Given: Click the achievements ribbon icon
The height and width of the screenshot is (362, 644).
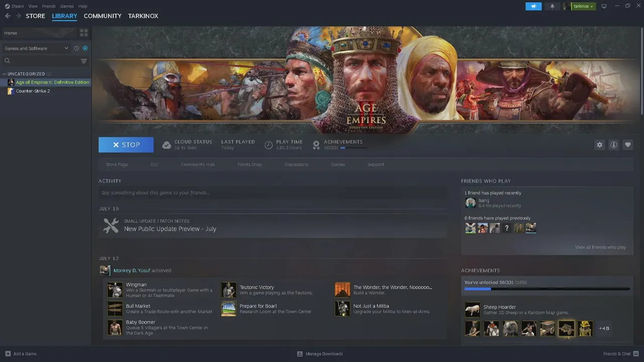Looking at the screenshot, I should coord(316,145).
